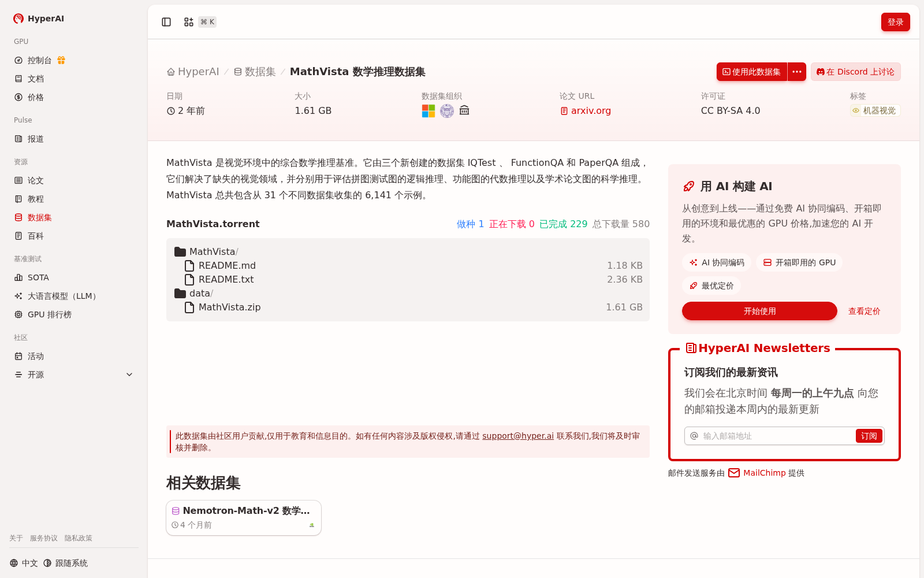The width and height of the screenshot is (924, 578).
Task: Open 控制台 in the sidebar
Action: tap(39, 60)
